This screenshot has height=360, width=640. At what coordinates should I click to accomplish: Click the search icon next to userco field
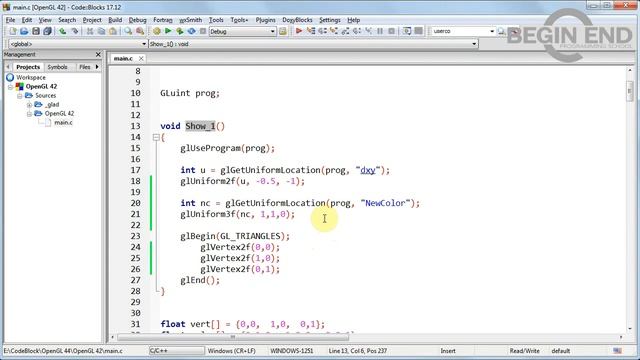tap(501, 31)
